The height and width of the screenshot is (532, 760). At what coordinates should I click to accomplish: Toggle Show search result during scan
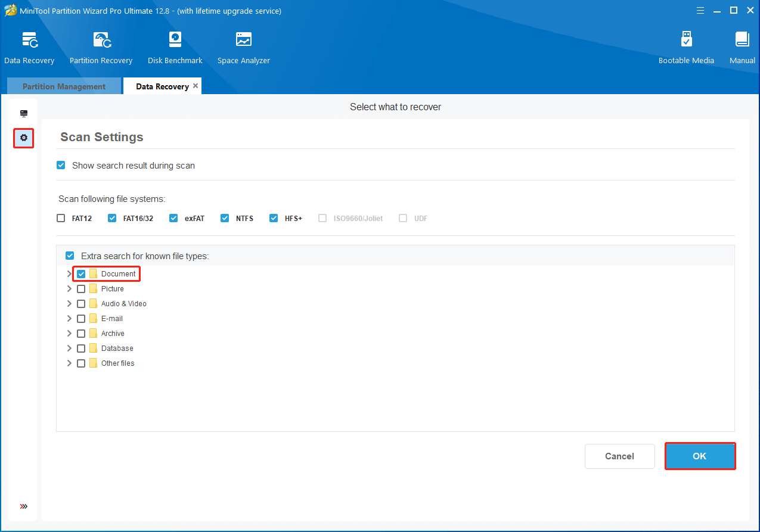(x=61, y=165)
